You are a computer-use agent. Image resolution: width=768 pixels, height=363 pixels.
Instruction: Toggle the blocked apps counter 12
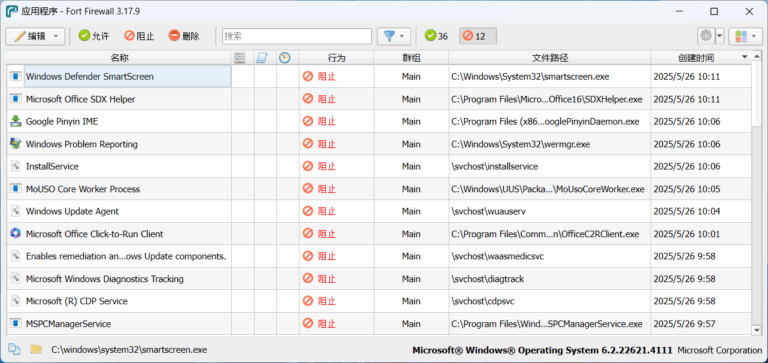point(478,36)
